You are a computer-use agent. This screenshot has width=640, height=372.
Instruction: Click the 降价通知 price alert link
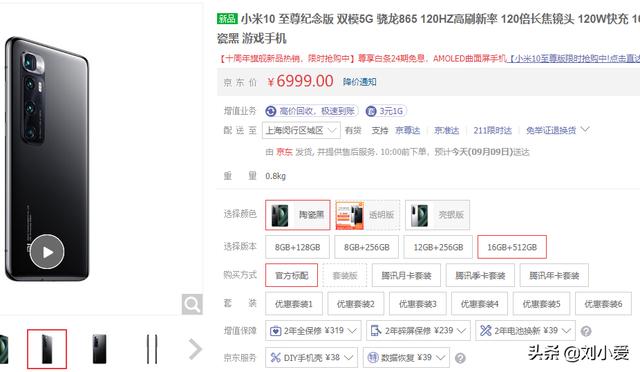359,82
